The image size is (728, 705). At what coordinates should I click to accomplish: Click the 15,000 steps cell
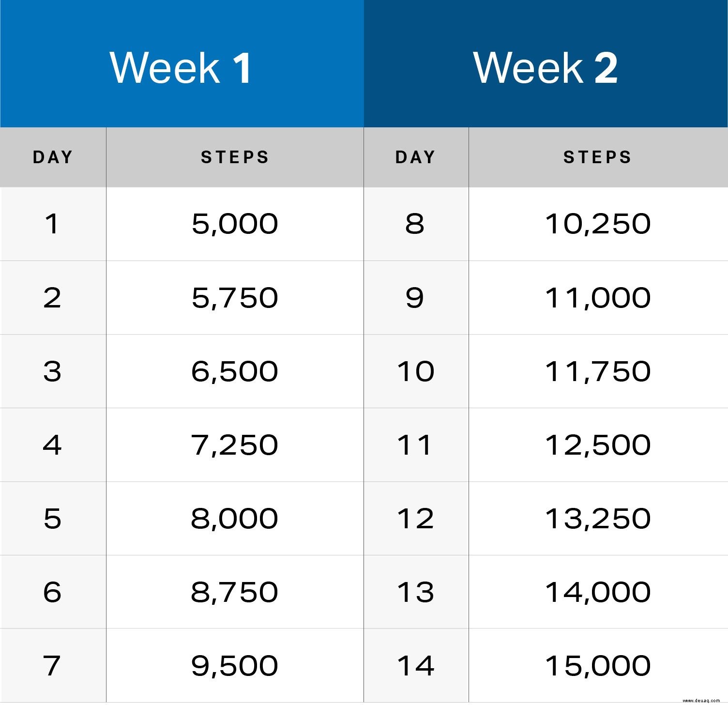coord(598,665)
